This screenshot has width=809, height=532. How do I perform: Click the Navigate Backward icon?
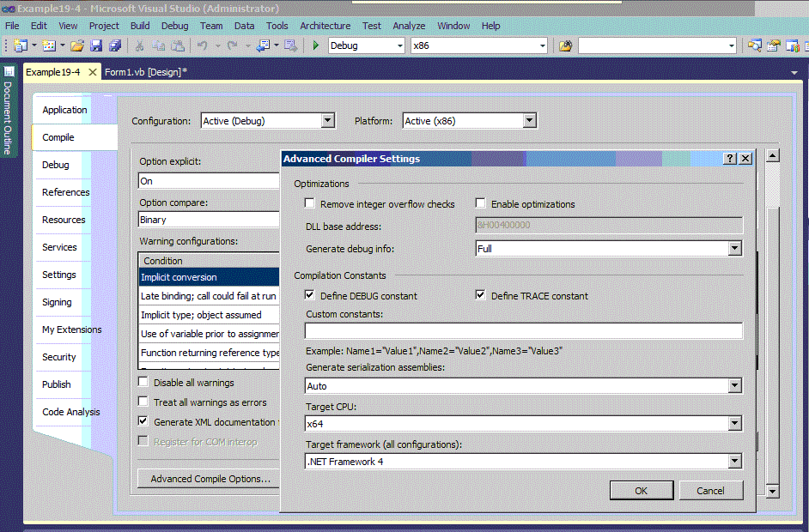(263, 45)
